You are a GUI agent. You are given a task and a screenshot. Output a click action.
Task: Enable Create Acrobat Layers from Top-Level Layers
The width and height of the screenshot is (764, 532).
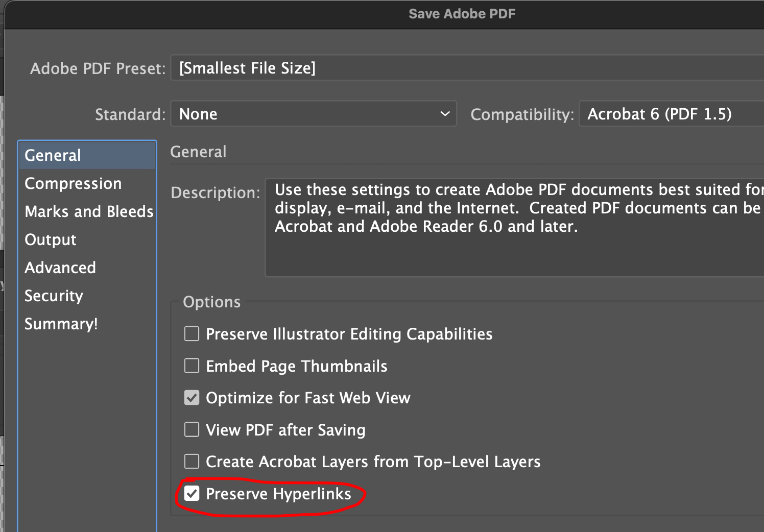192,462
